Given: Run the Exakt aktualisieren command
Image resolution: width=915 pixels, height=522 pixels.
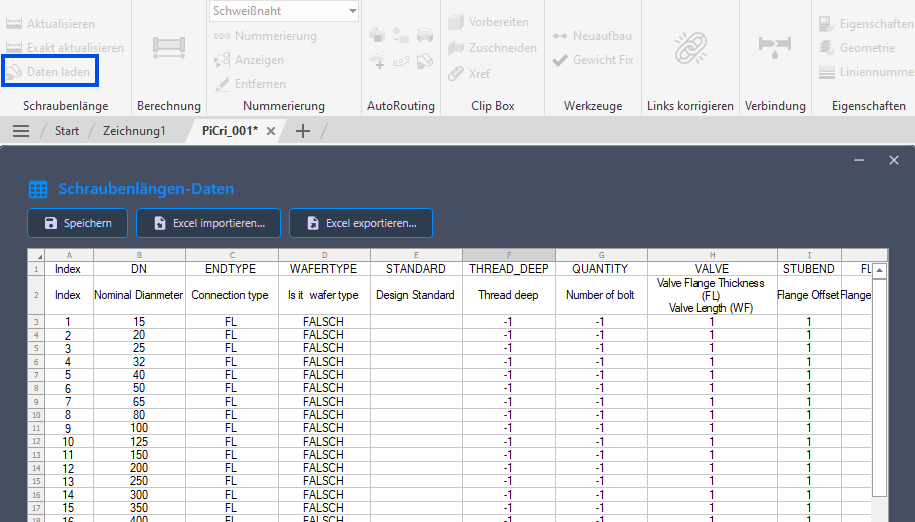Looking at the screenshot, I should click(64, 48).
